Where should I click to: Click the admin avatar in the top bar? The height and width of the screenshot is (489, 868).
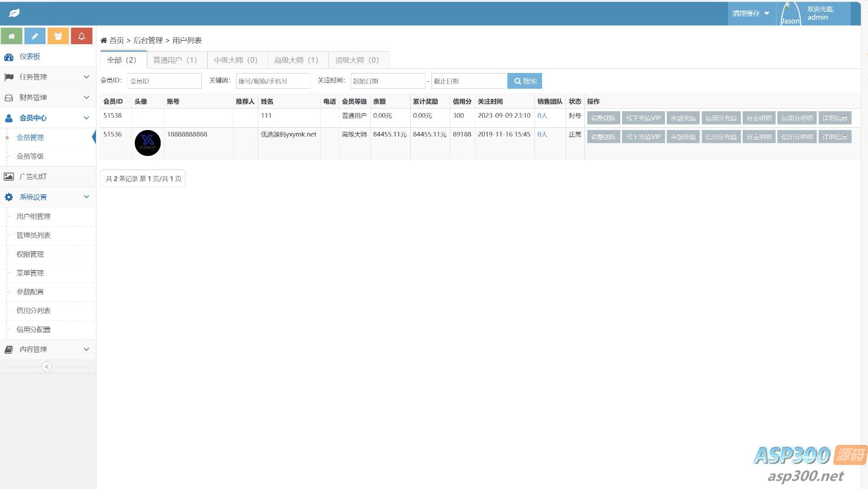point(790,14)
